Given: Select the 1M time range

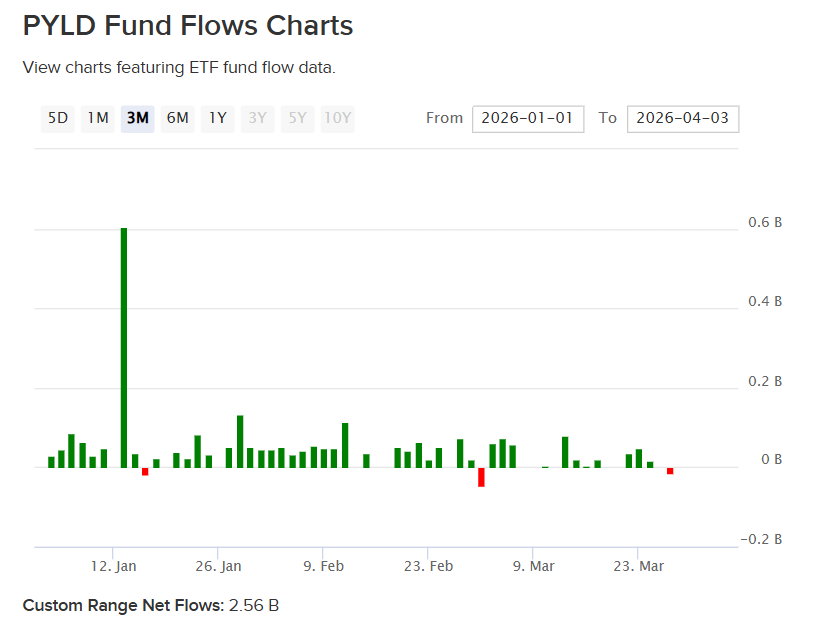Looking at the screenshot, I should click(98, 119).
